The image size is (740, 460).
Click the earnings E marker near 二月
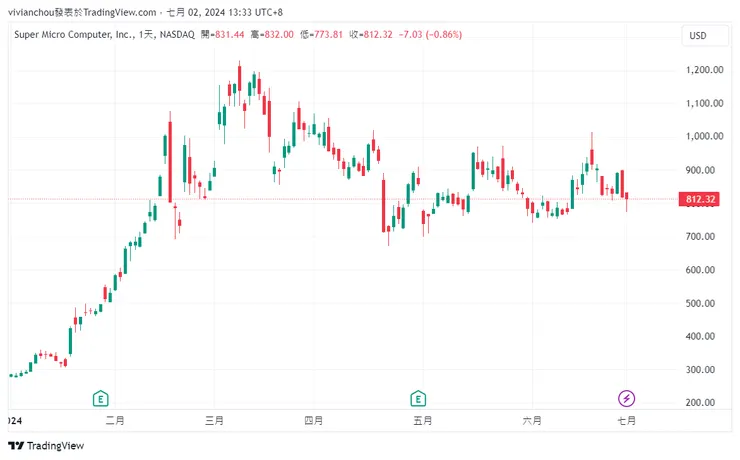(x=100, y=398)
